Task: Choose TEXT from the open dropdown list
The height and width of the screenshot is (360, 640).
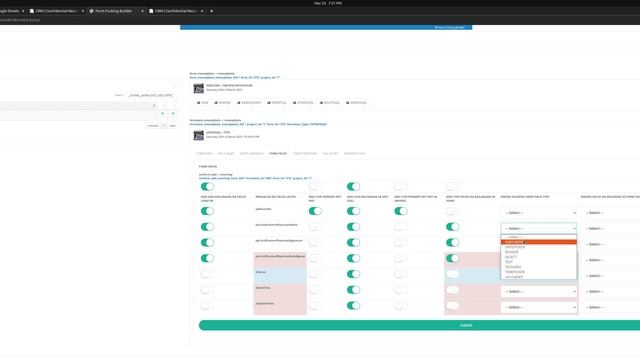Action: (539, 262)
